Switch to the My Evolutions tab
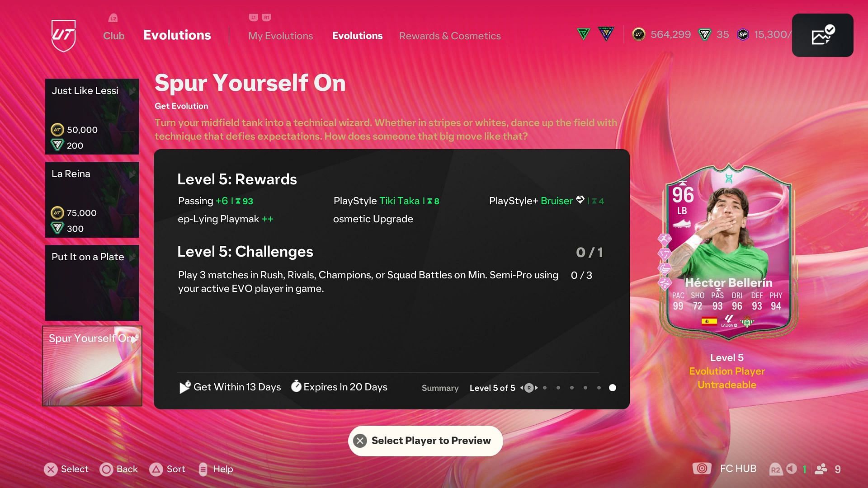This screenshot has height=488, width=868. 280,36
